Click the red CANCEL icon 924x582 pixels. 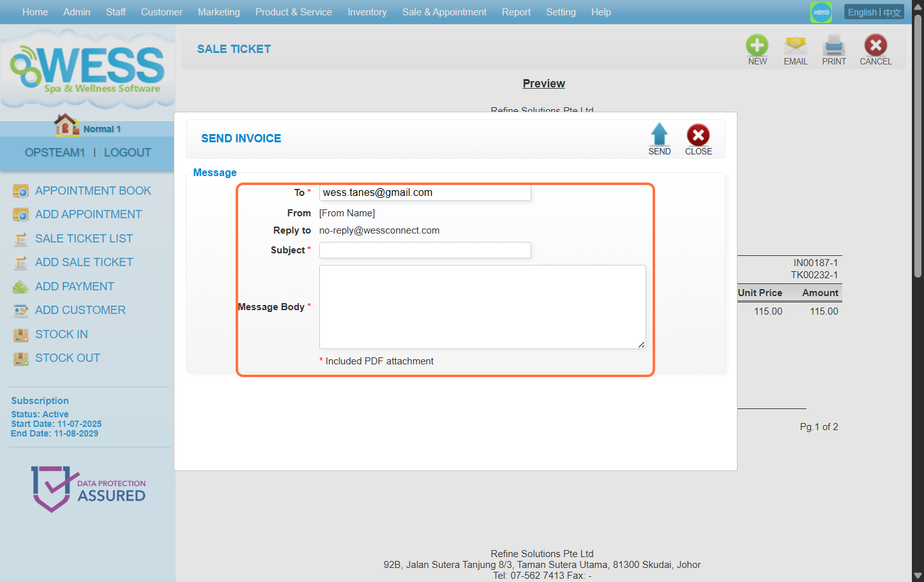point(875,46)
